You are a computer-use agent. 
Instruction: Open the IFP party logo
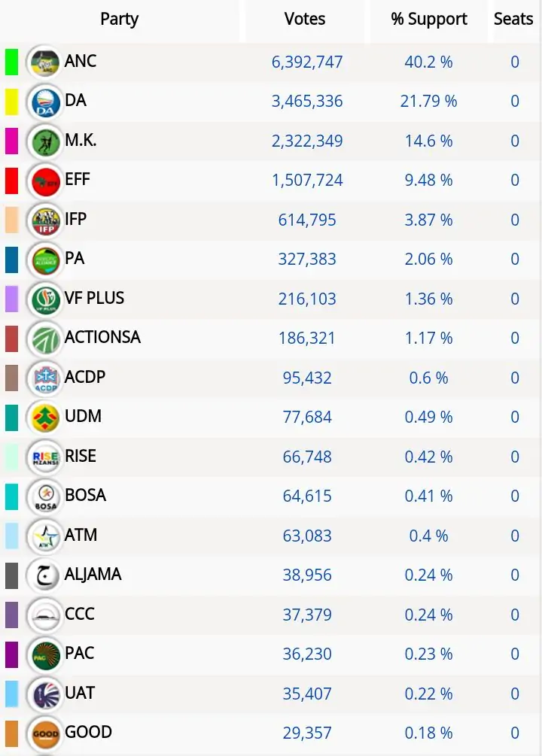[44, 220]
